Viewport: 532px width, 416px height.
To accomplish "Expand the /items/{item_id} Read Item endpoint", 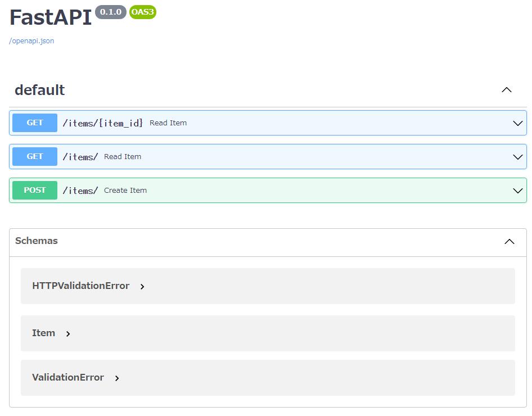I will coord(517,123).
